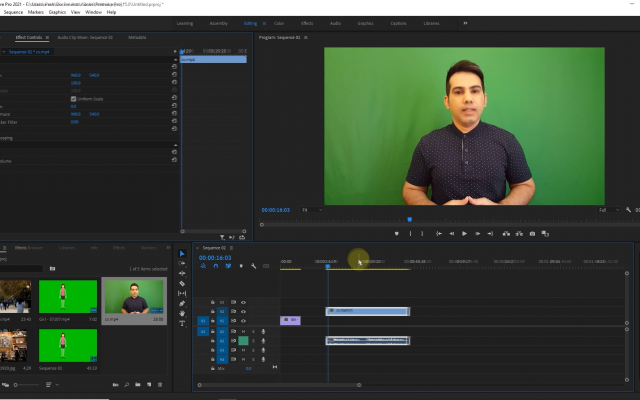This screenshot has height=400, width=640.
Task: Delete selected project item with trash icon
Action: pyautogui.click(x=160, y=384)
